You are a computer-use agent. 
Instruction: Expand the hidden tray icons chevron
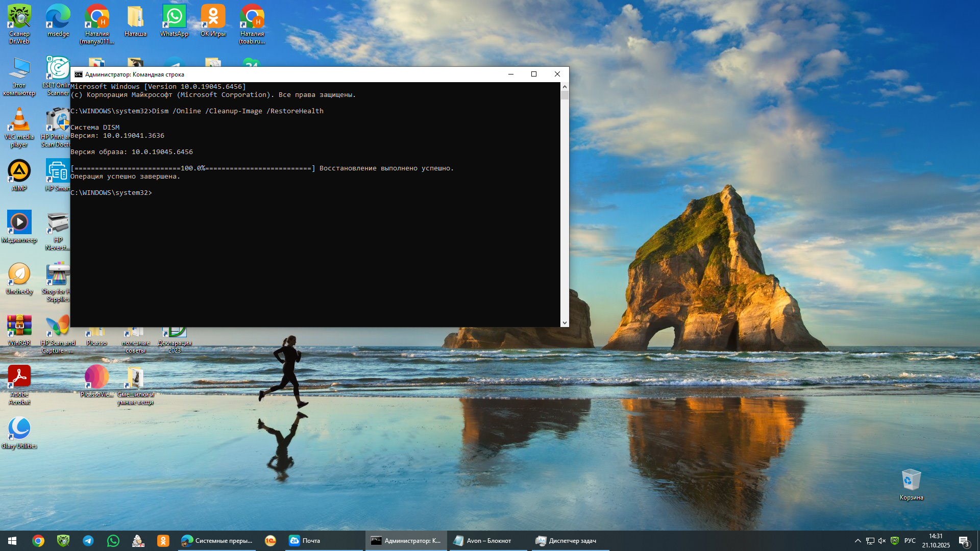click(x=857, y=541)
